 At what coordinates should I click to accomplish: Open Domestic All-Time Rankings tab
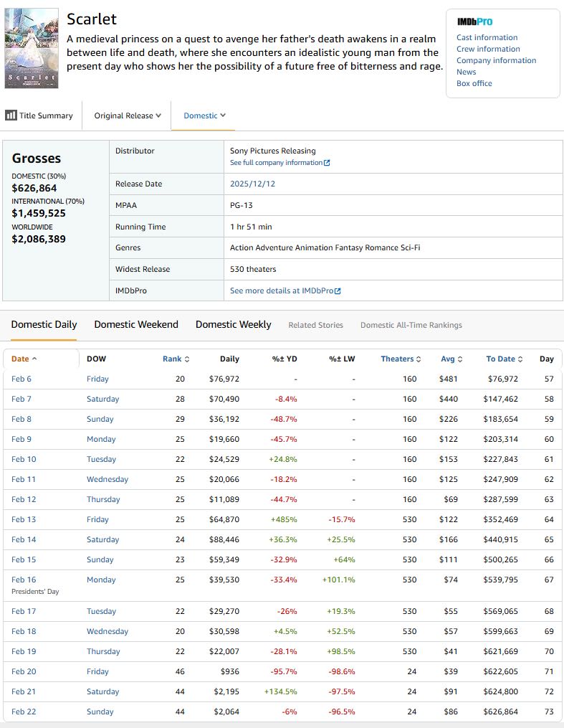[411, 325]
